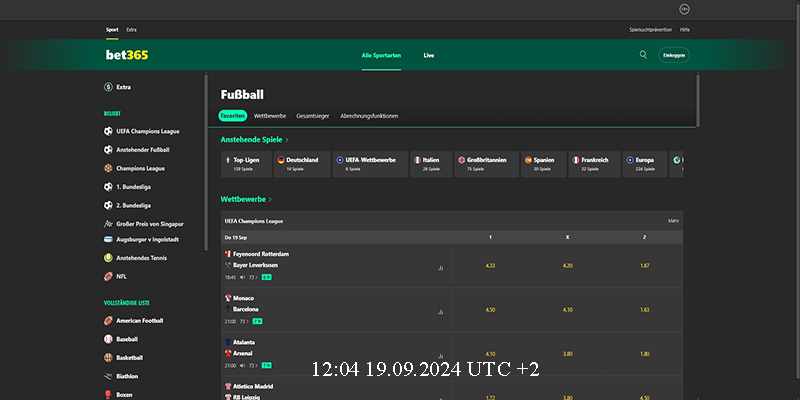Open the Spielsuchtprävention link
The image size is (800, 400).
click(651, 30)
